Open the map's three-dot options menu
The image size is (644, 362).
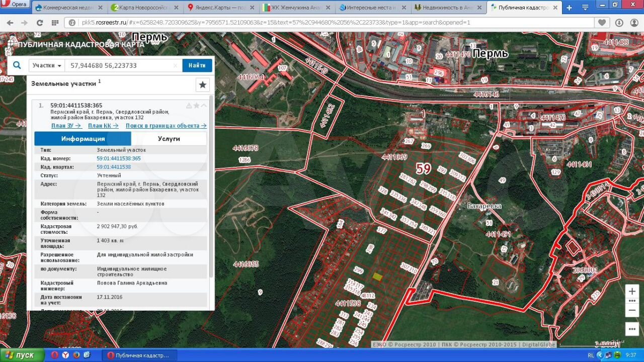(632, 329)
